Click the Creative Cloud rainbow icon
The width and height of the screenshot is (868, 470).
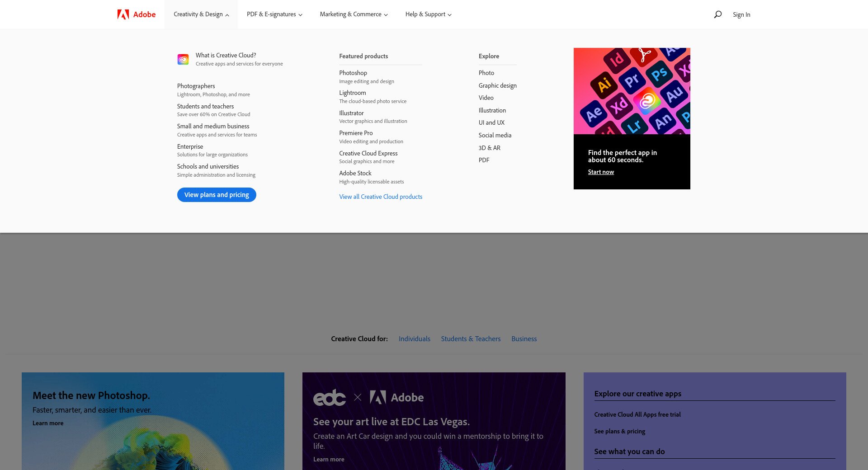coord(183,59)
